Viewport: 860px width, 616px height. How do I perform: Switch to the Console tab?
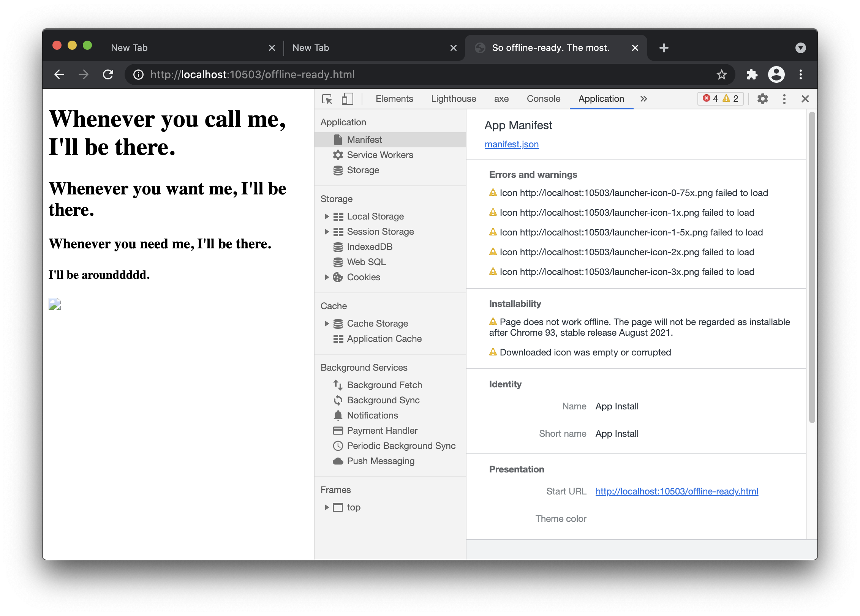click(x=543, y=99)
